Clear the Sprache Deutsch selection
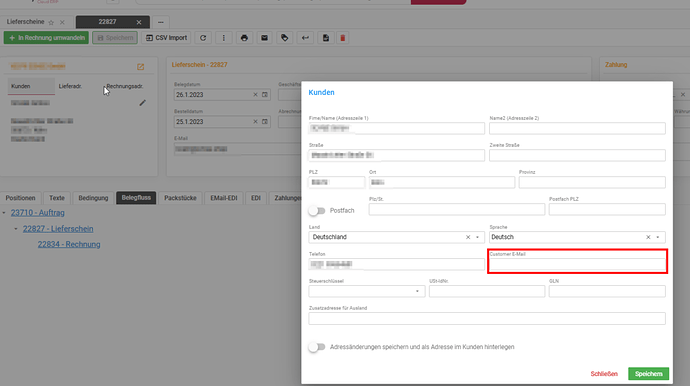 click(x=648, y=237)
